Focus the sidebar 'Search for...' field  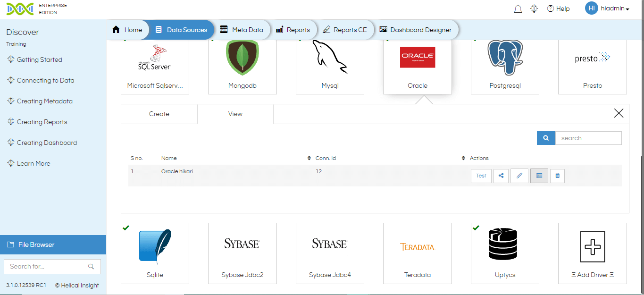(x=45, y=266)
